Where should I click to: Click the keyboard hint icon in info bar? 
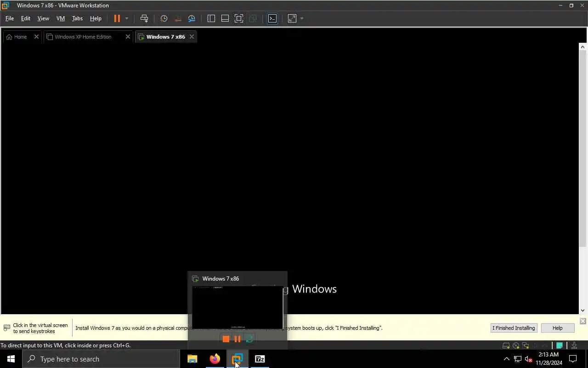point(7,328)
